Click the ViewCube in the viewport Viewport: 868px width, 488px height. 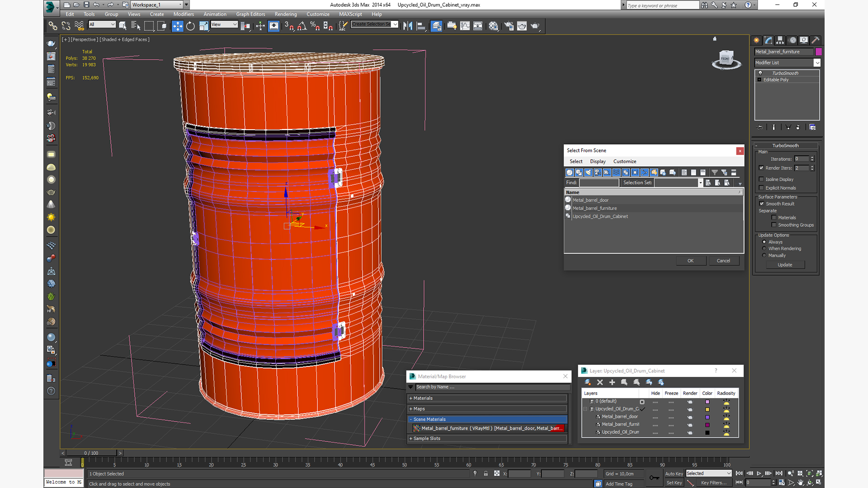tap(726, 59)
